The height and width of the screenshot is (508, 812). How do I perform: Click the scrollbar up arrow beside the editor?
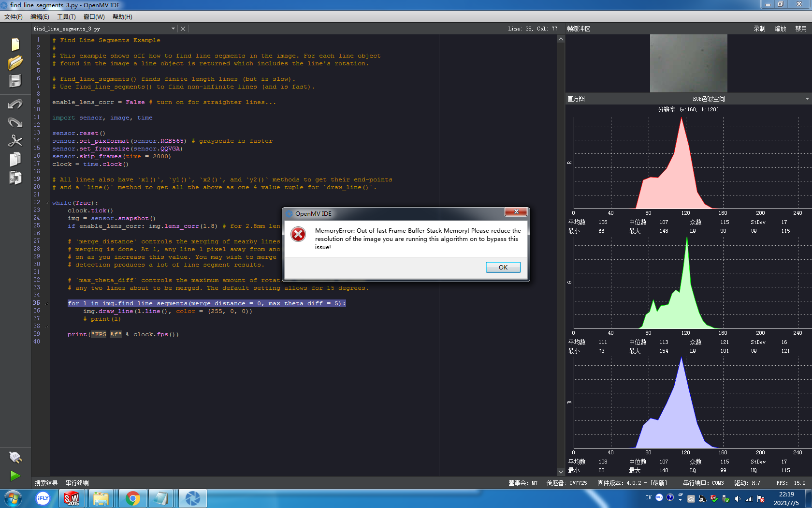[x=561, y=39]
